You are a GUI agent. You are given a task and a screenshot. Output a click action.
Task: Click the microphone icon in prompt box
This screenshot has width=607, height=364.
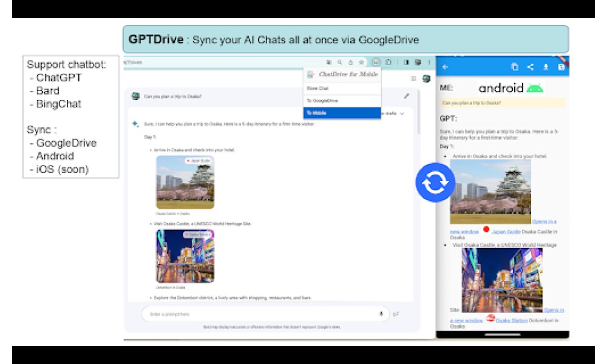[x=381, y=314]
